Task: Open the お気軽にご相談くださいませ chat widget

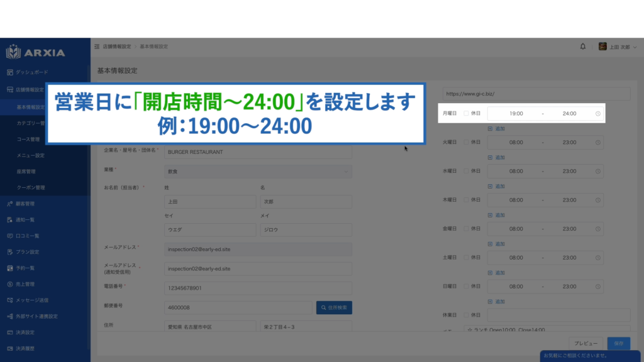Action: (590, 356)
